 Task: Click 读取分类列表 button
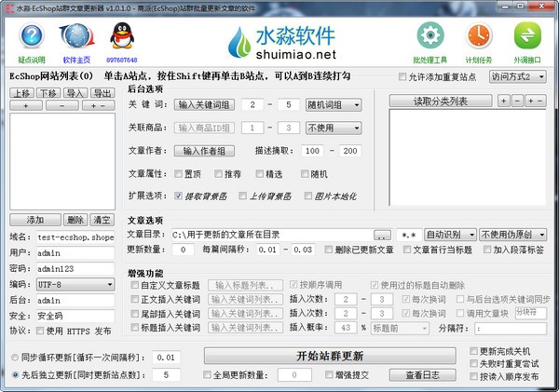coord(441,101)
